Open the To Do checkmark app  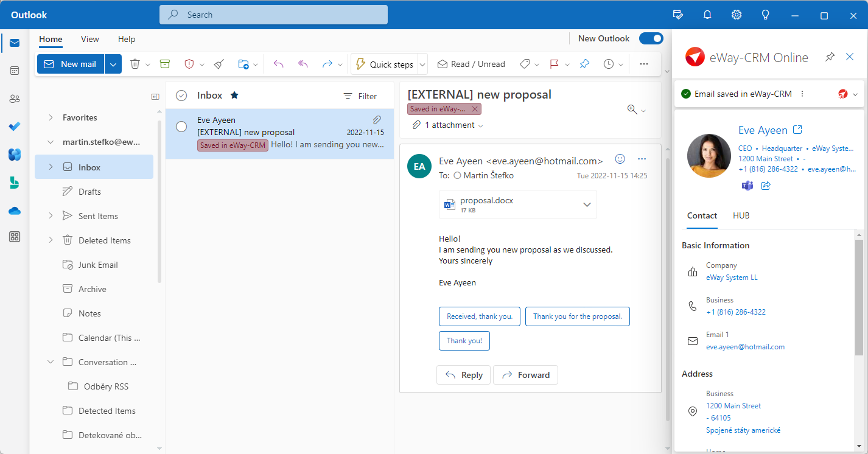15,127
